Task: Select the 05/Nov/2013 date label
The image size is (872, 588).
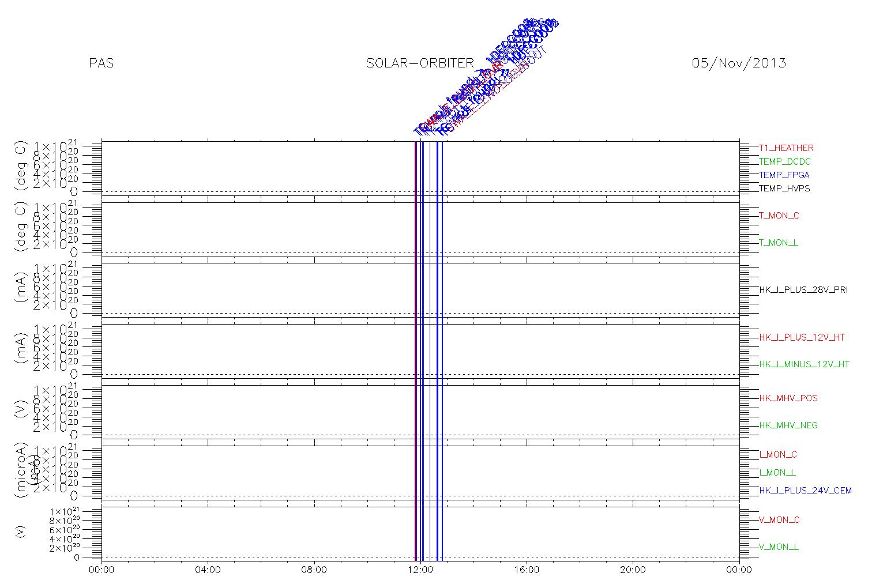Action: click(739, 63)
